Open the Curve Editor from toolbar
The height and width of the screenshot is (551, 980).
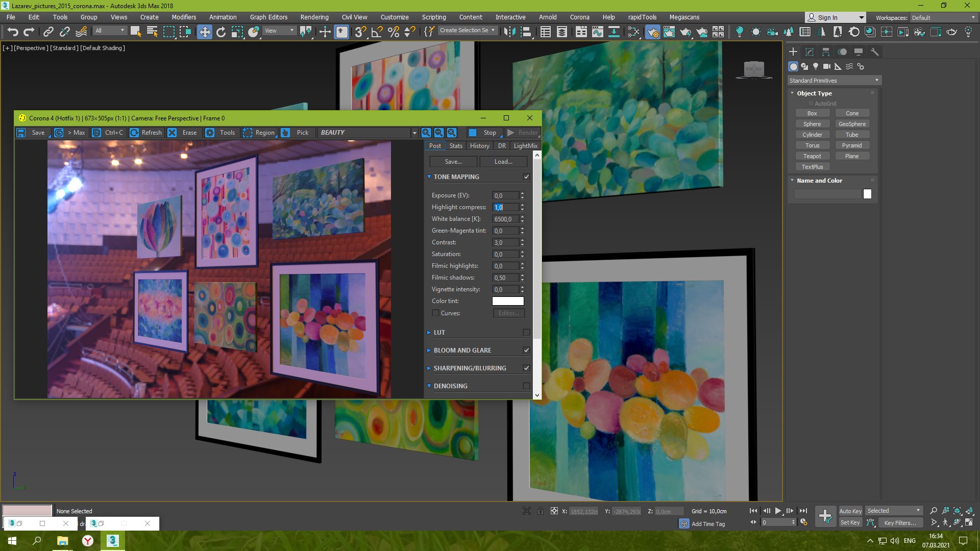click(x=598, y=32)
